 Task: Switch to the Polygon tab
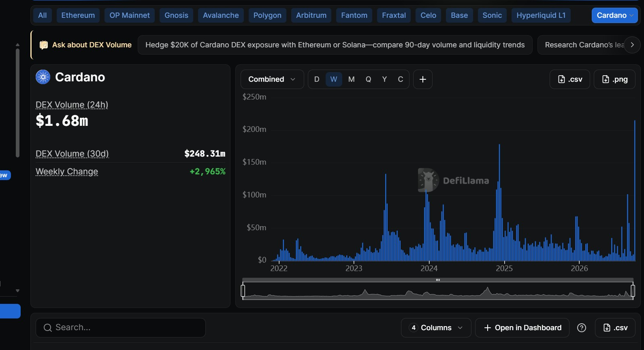click(x=267, y=15)
